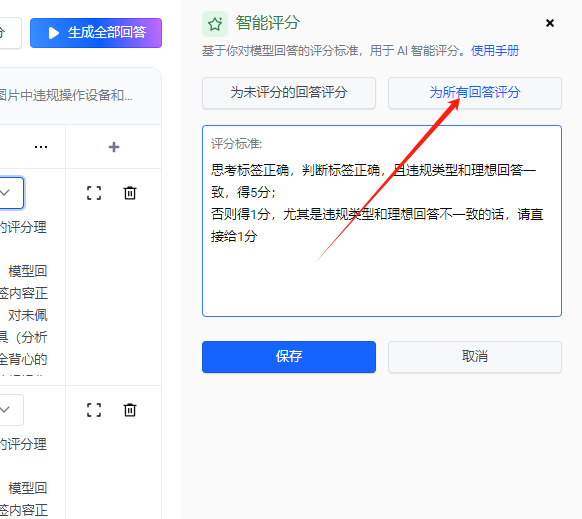Open the 使用手册 link
This screenshot has height=519, width=582.
(495, 50)
